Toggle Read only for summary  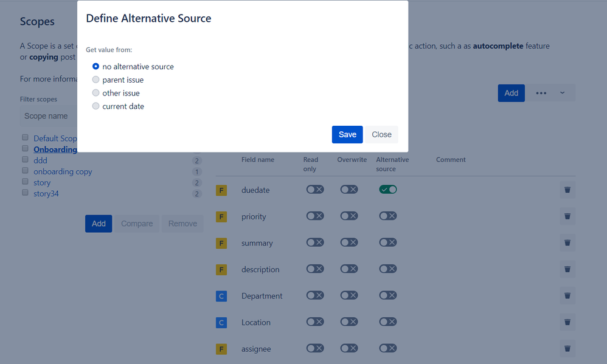(x=315, y=242)
